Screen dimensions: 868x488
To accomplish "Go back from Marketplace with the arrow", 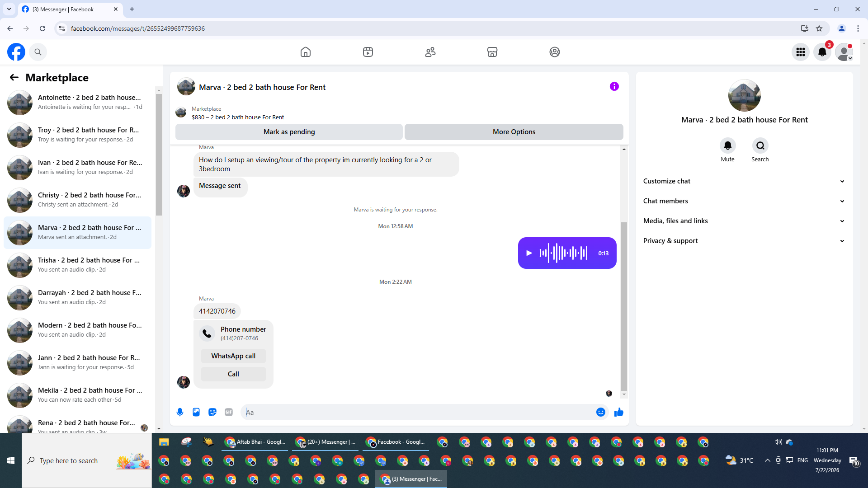I will click(x=14, y=77).
